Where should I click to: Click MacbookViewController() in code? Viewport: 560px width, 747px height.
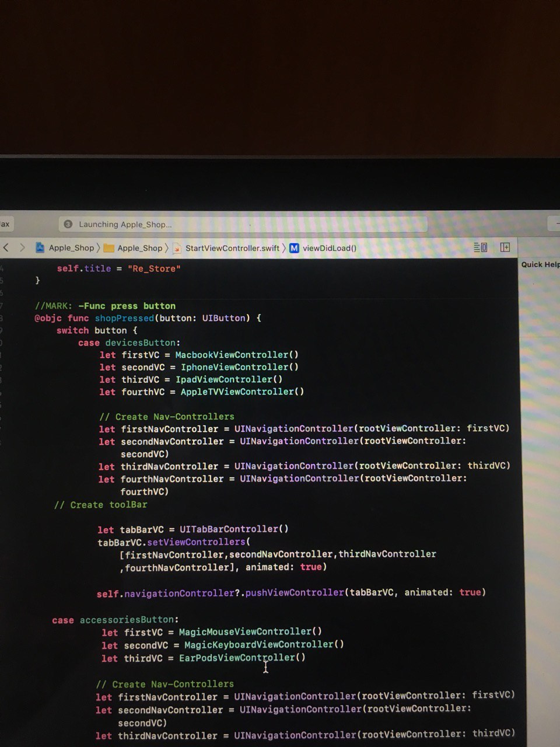[237, 355]
